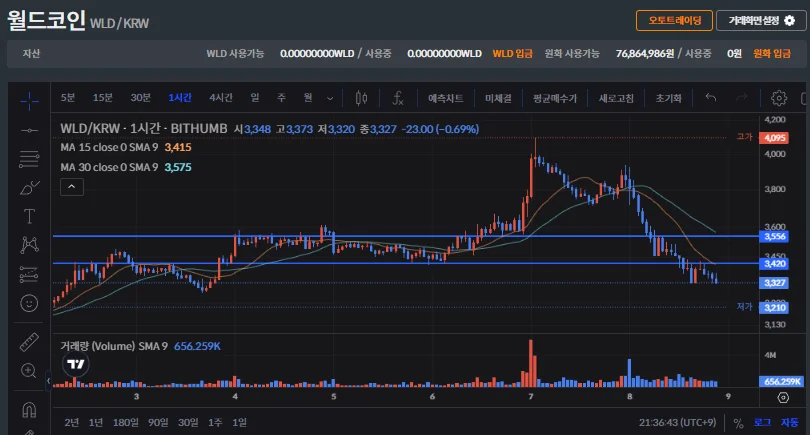Click the 3,420 horizontal line price label
Image resolution: width=810 pixels, height=435 pixels.
pyautogui.click(x=774, y=264)
